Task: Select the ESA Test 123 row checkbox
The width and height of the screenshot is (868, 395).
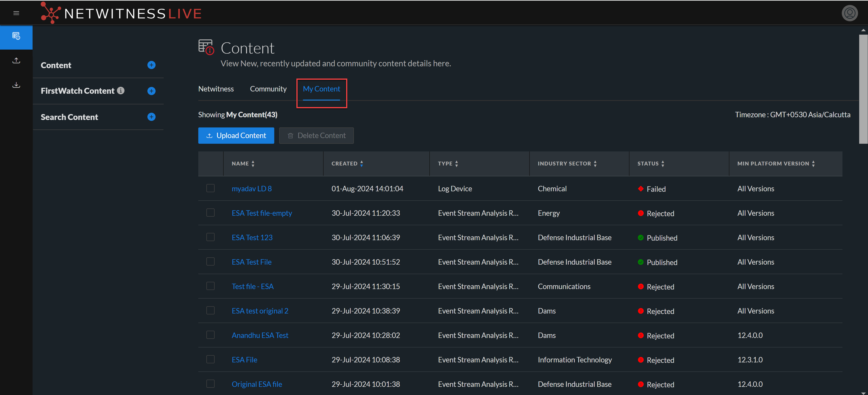Action: pyautogui.click(x=210, y=237)
